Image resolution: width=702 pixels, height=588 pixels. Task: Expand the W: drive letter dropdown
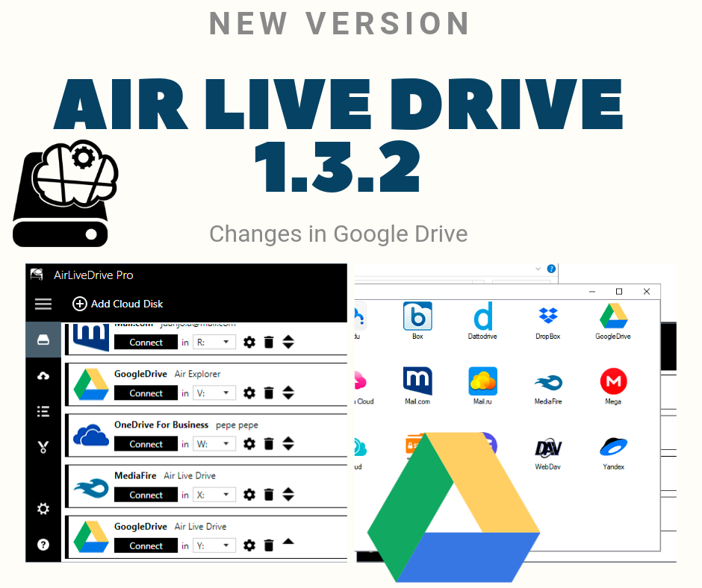(x=214, y=444)
